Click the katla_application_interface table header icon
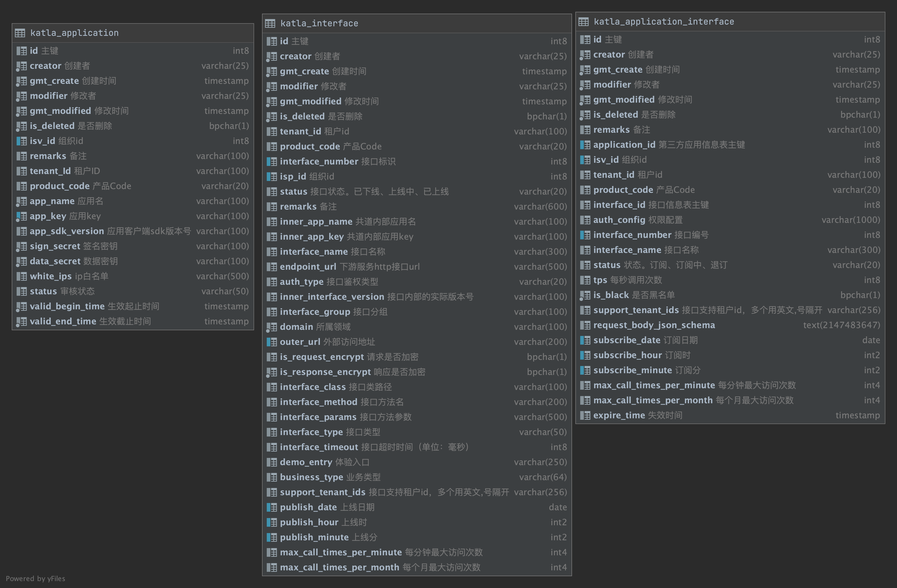Screen dimensions: 897x588 [x=584, y=22]
